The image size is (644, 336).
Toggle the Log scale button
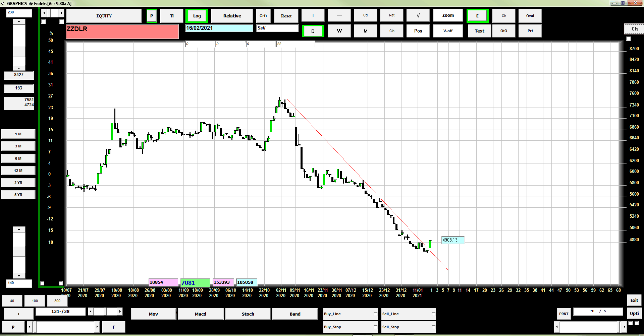click(197, 16)
